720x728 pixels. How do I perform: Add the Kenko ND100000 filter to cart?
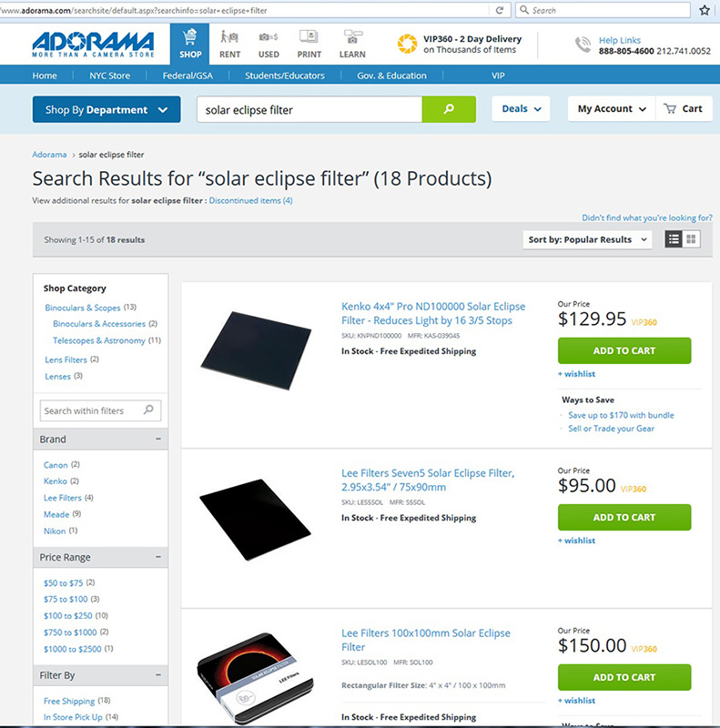(624, 350)
